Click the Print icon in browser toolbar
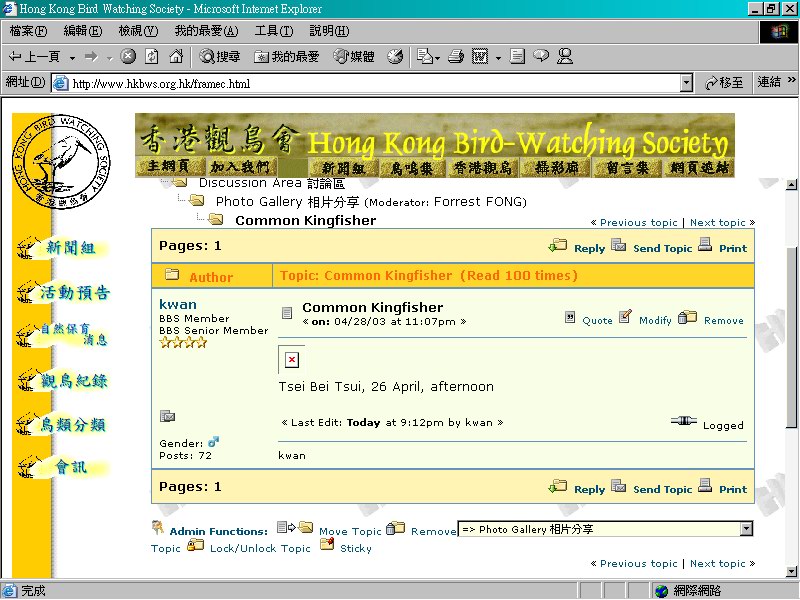 456,56
